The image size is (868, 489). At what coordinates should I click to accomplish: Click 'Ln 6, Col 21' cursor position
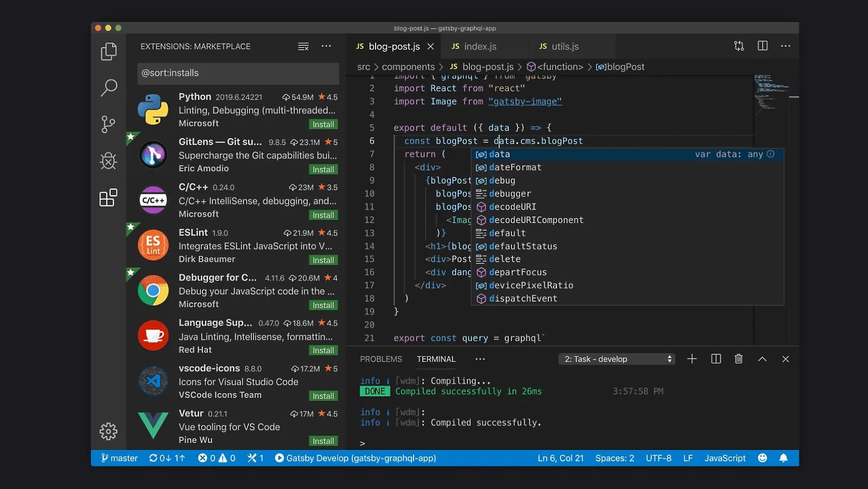[x=561, y=458]
